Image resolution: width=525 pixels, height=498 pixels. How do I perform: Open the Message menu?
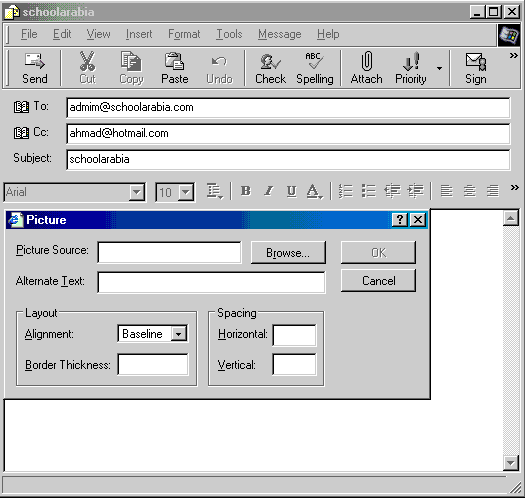coord(280,34)
